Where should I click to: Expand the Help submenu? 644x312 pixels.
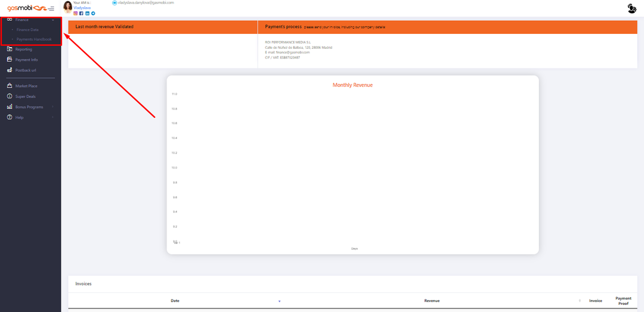pyautogui.click(x=53, y=117)
